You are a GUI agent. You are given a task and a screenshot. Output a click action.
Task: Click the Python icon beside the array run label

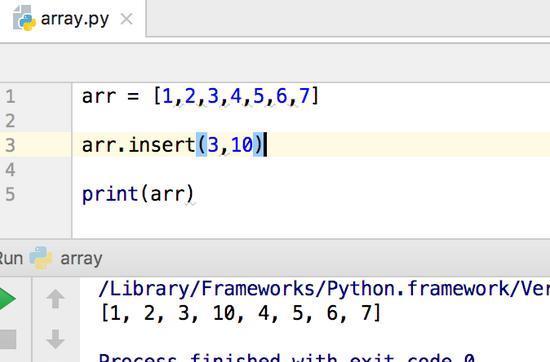41,258
